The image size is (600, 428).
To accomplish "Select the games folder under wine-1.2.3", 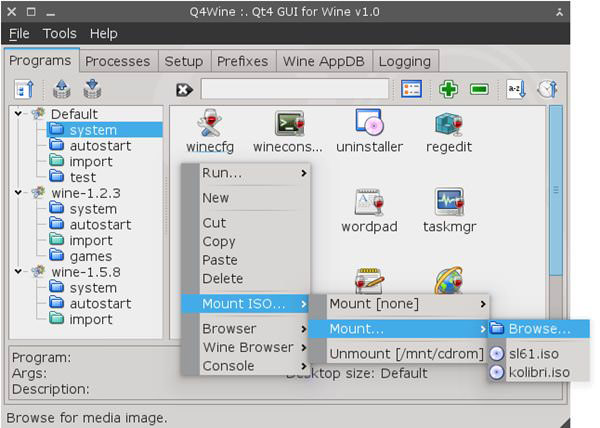I will coord(81,256).
